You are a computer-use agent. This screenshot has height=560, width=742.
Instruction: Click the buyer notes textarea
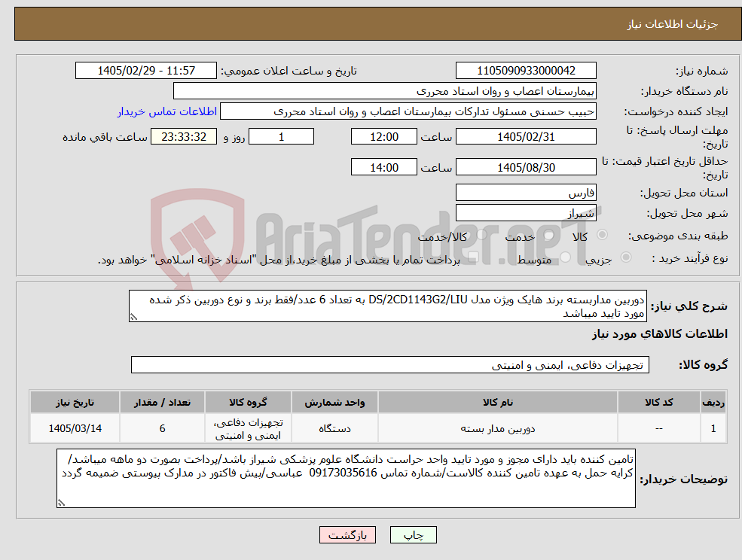pyautogui.click(x=346, y=478)
